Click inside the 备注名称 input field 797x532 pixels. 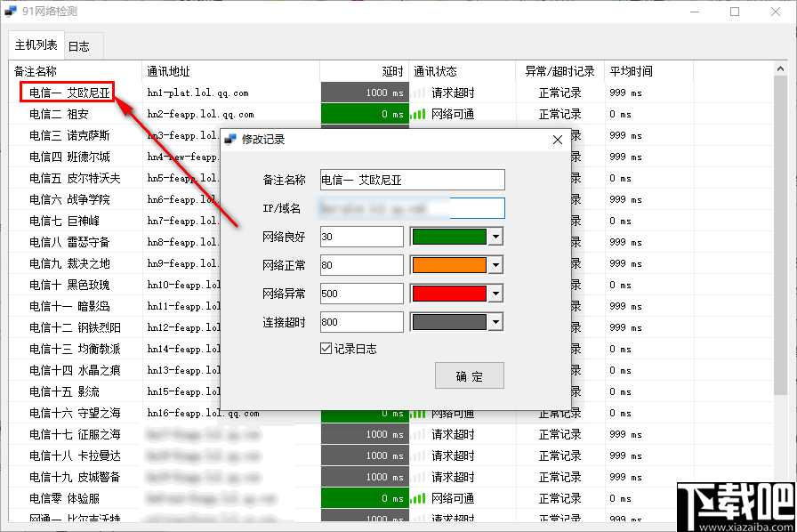(x=412, y=179)
